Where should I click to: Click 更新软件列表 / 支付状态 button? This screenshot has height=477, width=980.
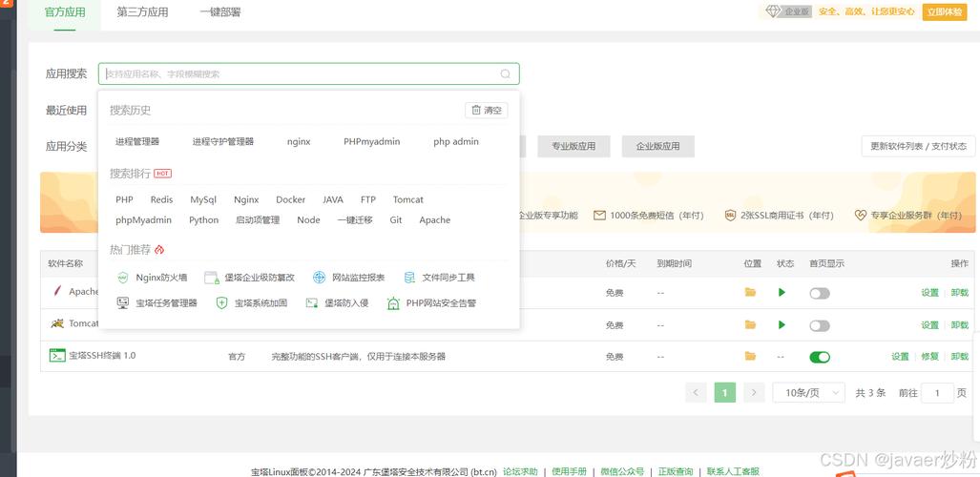click(x=918, y=146)
